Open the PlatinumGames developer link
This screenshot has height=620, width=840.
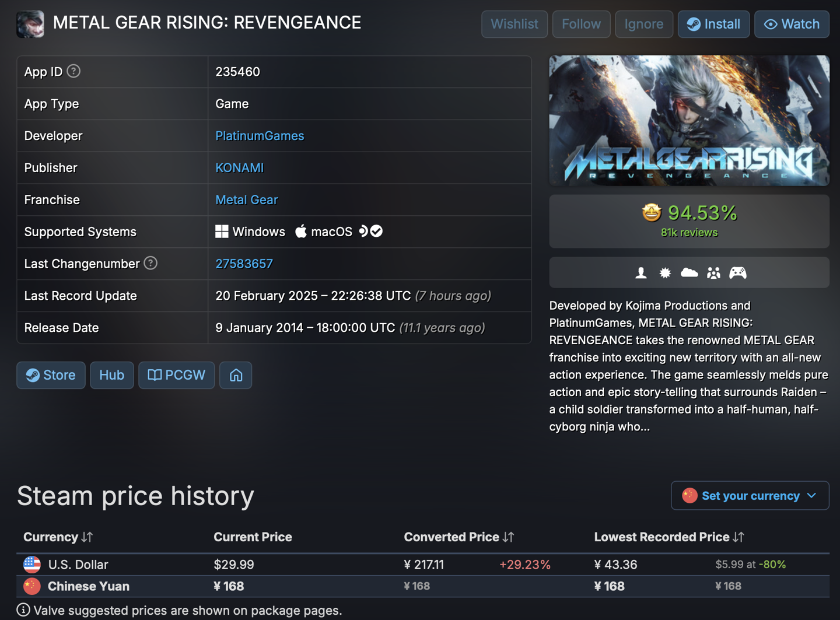pos(260,136)
